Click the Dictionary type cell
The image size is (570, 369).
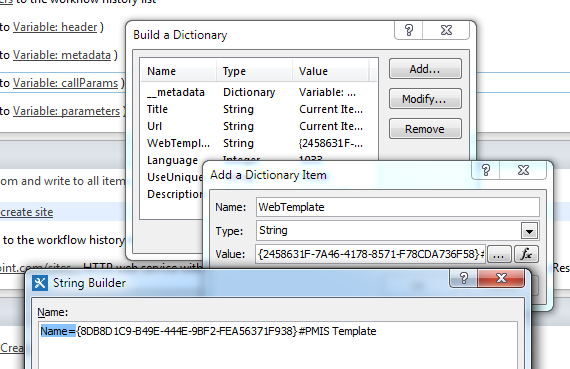coord(249,92)
